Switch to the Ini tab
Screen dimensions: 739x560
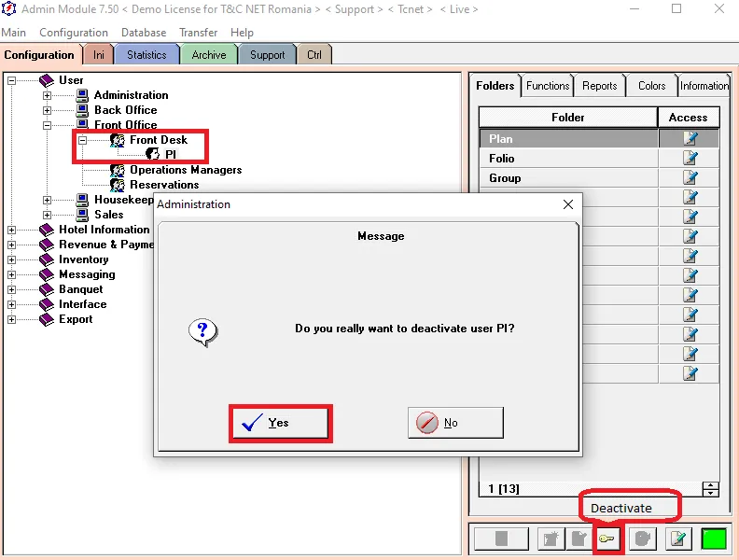99,55
